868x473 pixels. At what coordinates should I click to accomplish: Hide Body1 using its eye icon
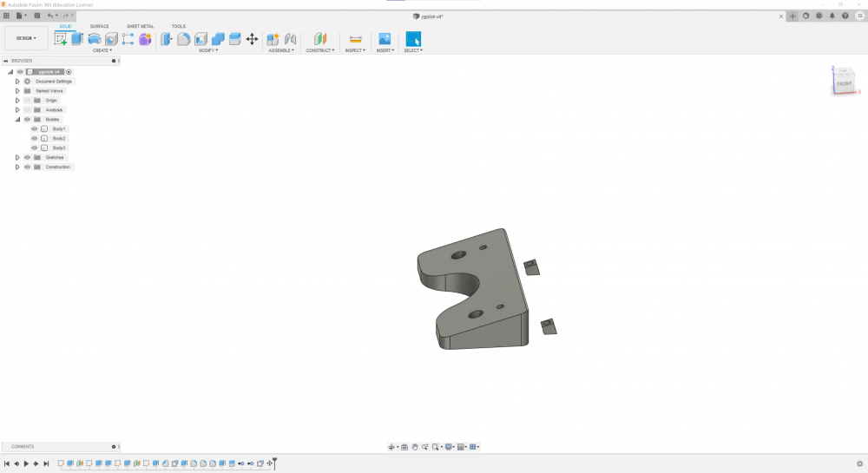point(35,128)
